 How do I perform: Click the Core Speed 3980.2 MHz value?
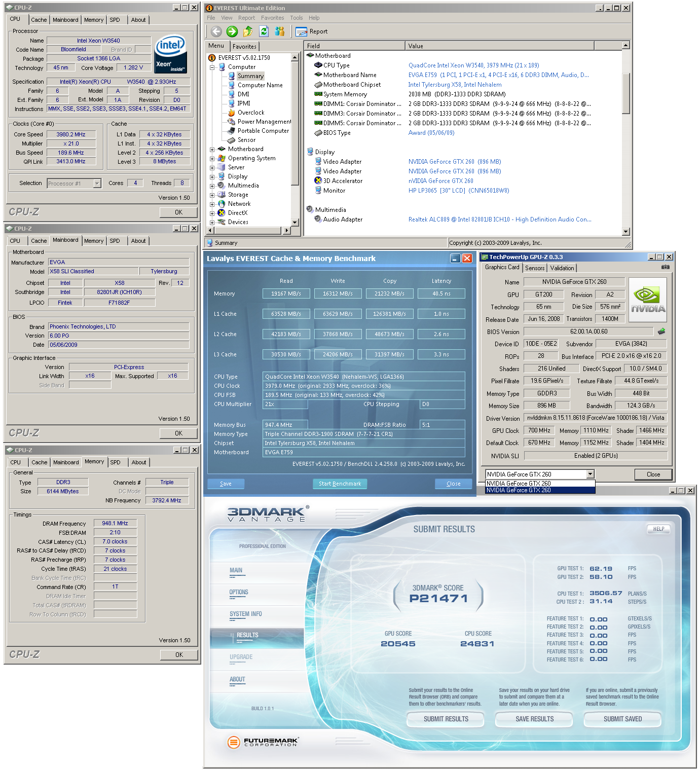click(71, 134)
